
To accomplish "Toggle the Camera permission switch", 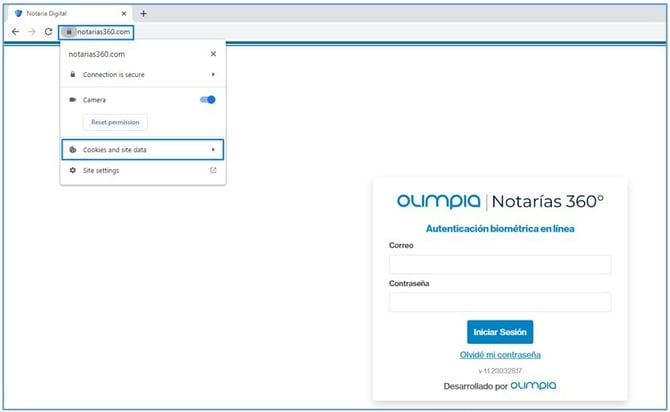I will point(208,100).
